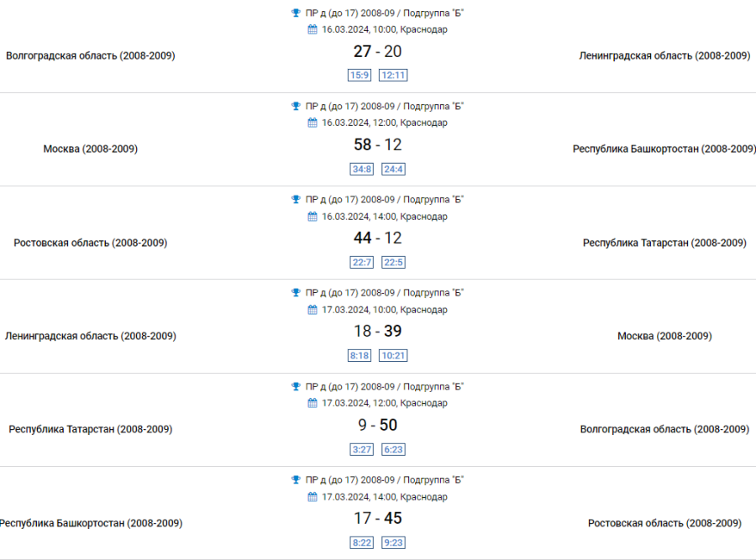This screenshot has height=560, width=756.
Task: Click trophy icon above the 9 - 50 score
Action: 296,386
